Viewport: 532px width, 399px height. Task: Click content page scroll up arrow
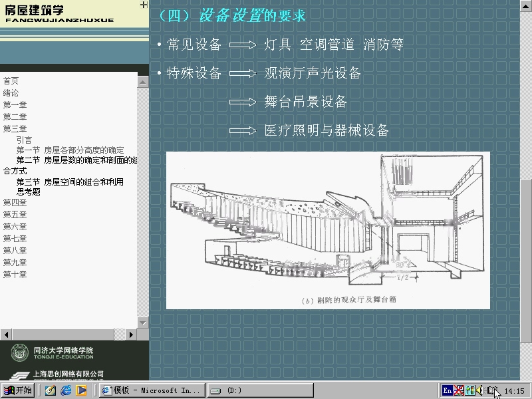(x=526, y=5)
